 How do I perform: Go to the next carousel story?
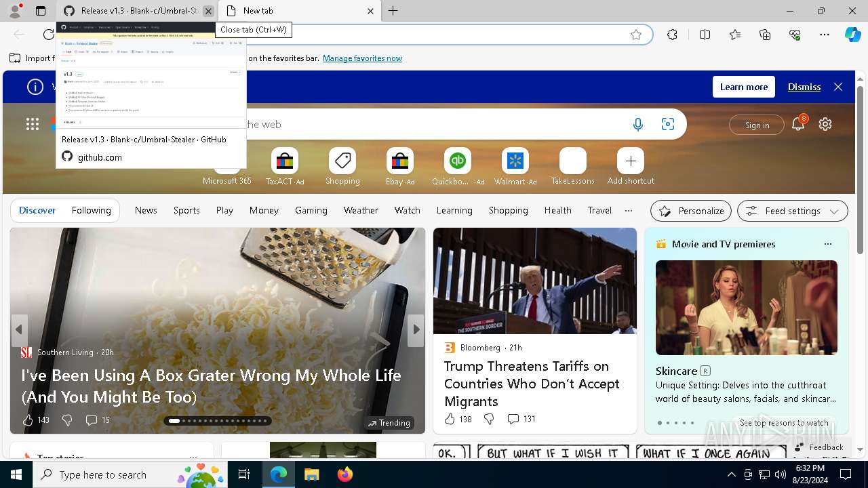point(416,329)
